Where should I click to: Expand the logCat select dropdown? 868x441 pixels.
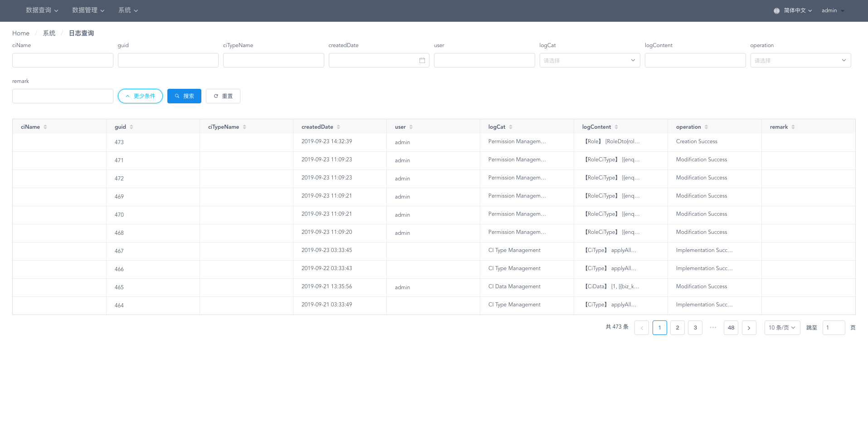[x=590, y=60]
